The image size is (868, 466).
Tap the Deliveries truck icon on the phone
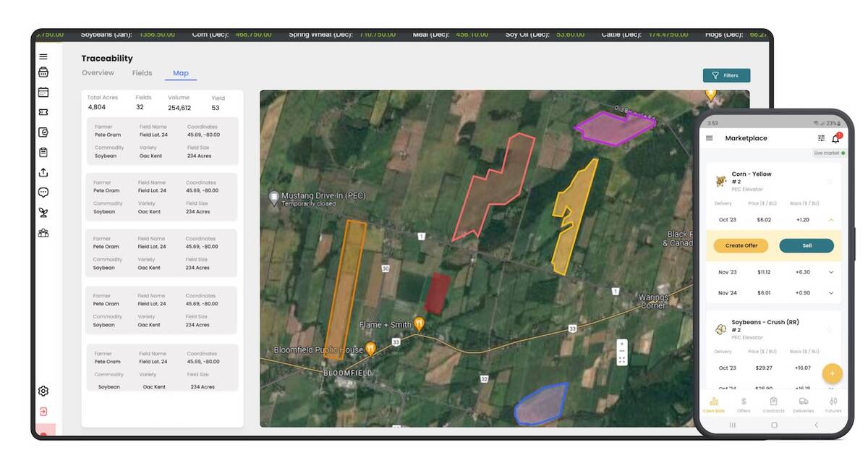tap(803, 402)
